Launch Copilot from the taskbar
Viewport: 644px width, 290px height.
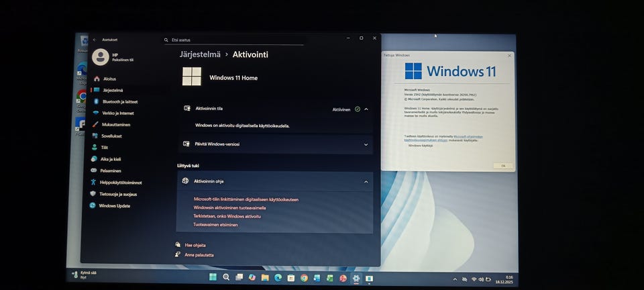(252, 278)
